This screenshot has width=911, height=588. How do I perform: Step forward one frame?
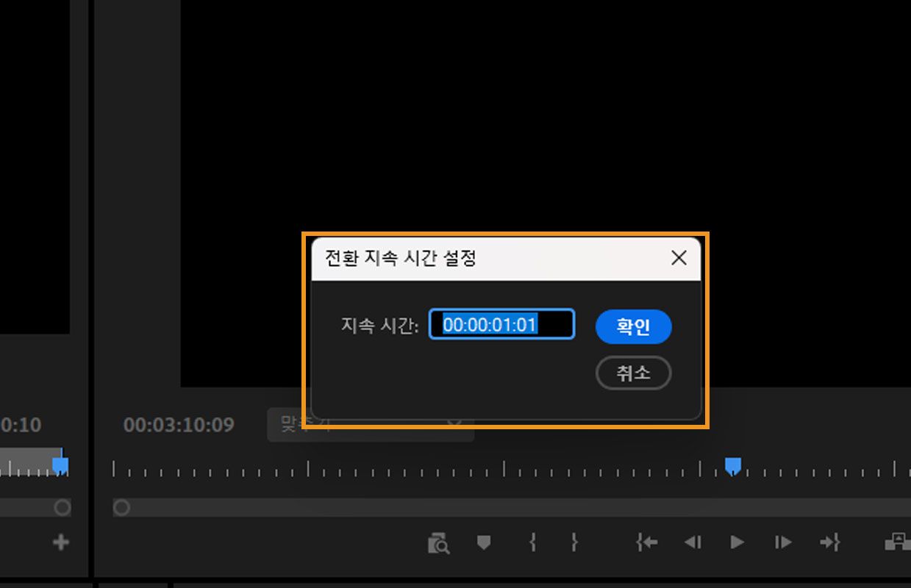click(x=782, y=542)
